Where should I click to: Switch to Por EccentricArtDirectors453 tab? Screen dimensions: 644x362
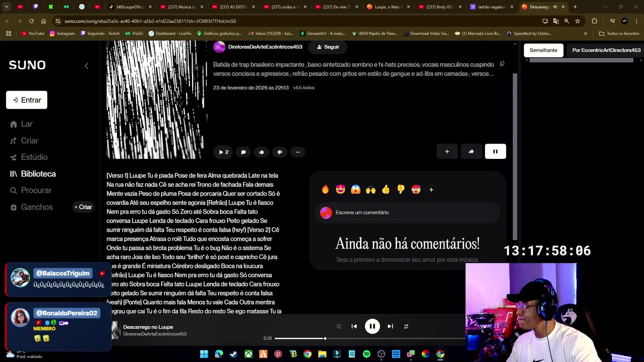pos(606,50)
